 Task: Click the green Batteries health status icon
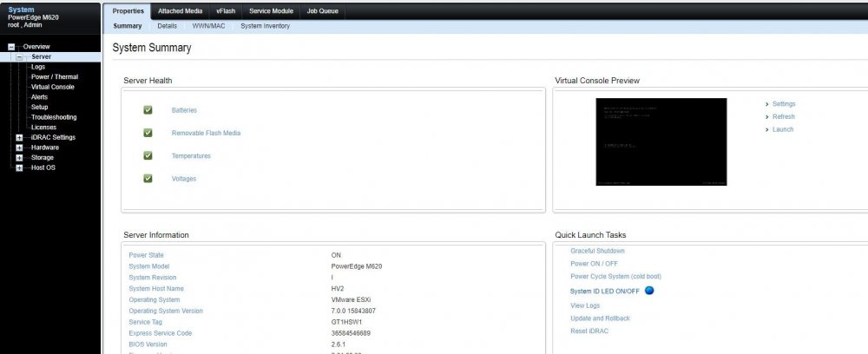148,110
